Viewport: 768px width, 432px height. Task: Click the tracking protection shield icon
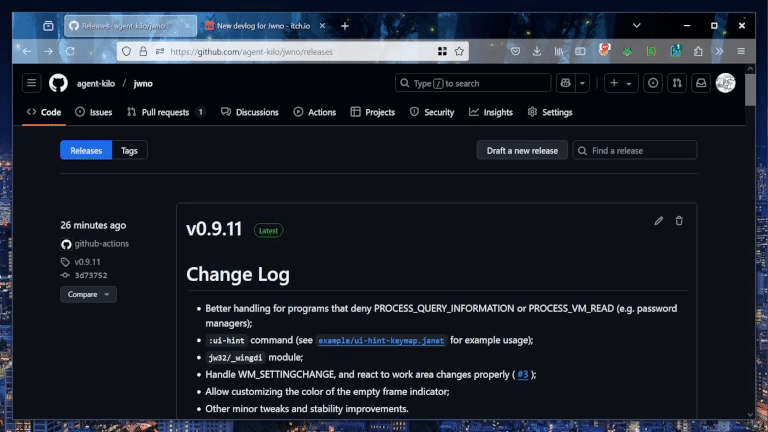[126, 51]
